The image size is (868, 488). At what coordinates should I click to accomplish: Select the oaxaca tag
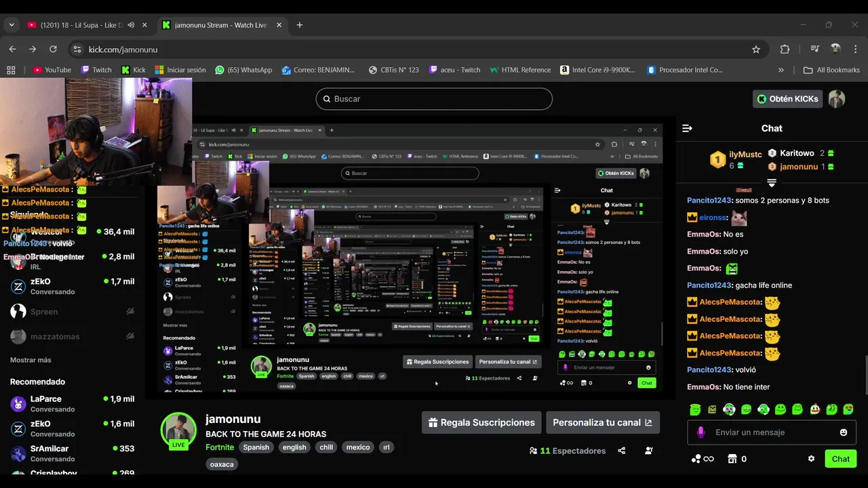(222, 464)
